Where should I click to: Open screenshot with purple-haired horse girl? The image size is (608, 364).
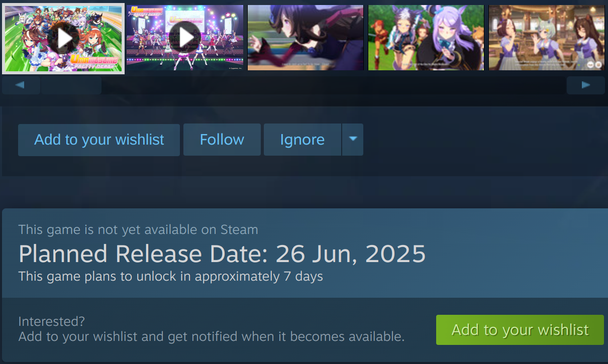426,38
